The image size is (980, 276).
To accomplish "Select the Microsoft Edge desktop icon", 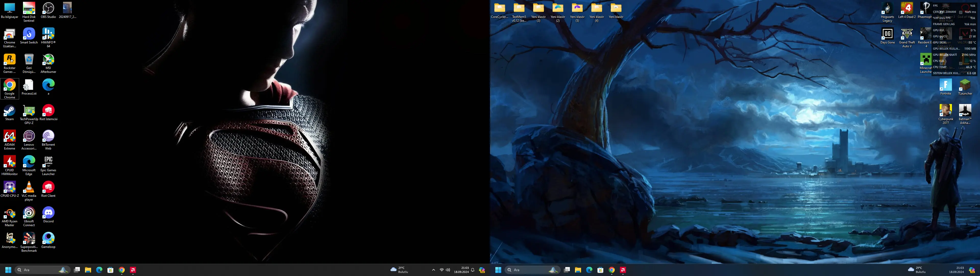I will pyautogui.click(x=29, y=166).
